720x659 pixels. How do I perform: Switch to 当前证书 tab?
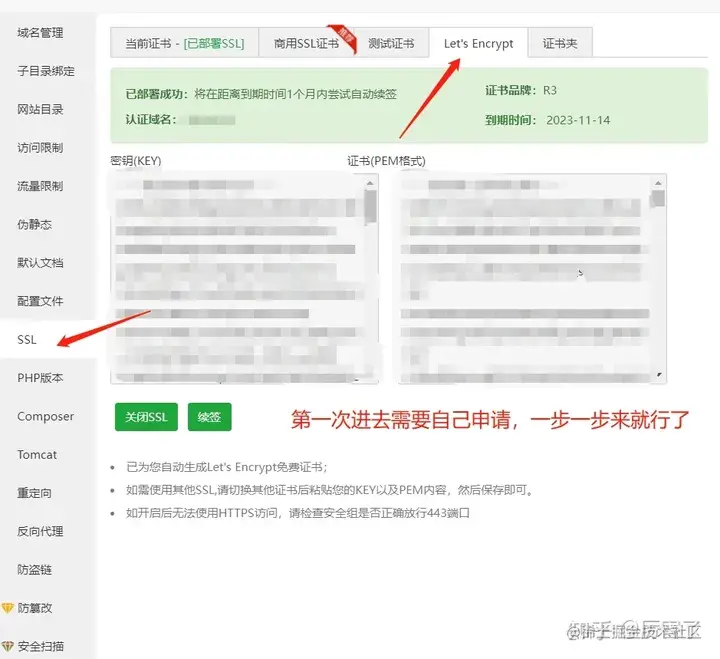tap(185, 43)
